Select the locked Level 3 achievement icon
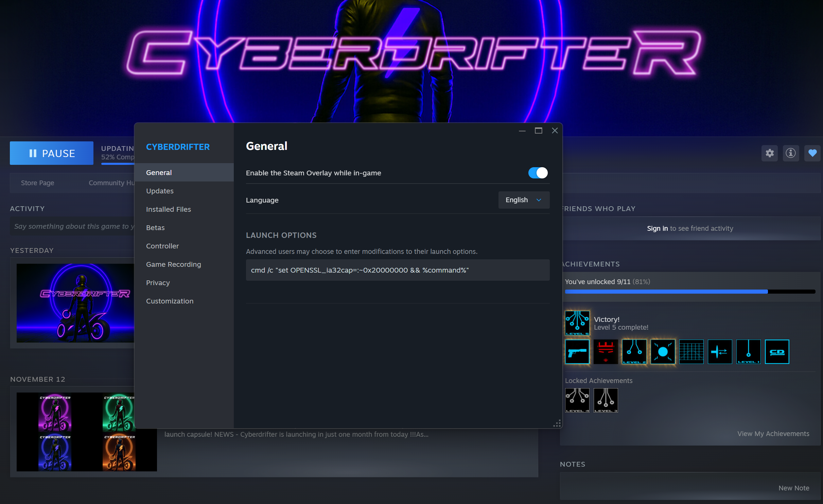The image size is (823, 504). click(x=606, y=400)
